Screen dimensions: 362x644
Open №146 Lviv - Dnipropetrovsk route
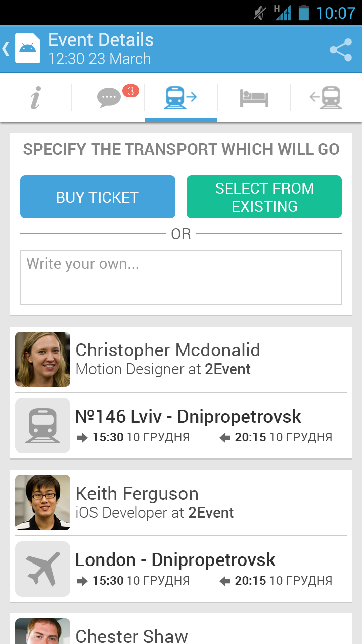[x=188, y=417]
